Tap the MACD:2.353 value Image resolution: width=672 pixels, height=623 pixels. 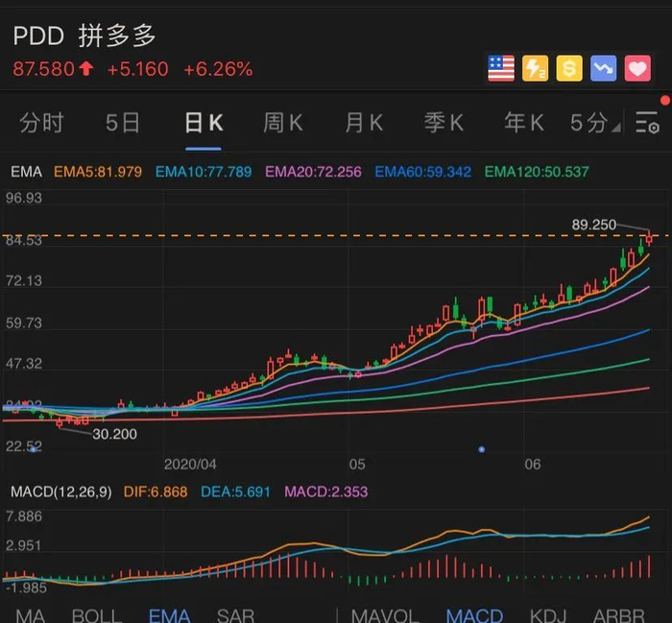326,491
